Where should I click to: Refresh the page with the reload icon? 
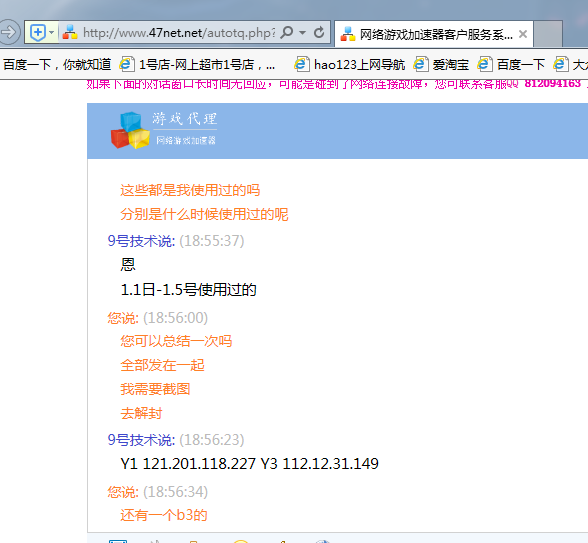tap(319, 33)
